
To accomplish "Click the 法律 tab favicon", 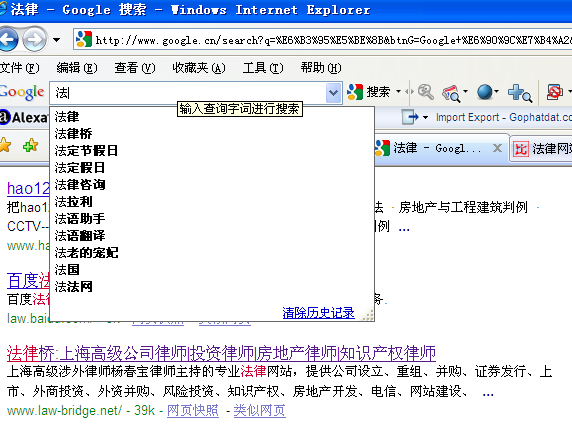I will click(x=382, y=148).
